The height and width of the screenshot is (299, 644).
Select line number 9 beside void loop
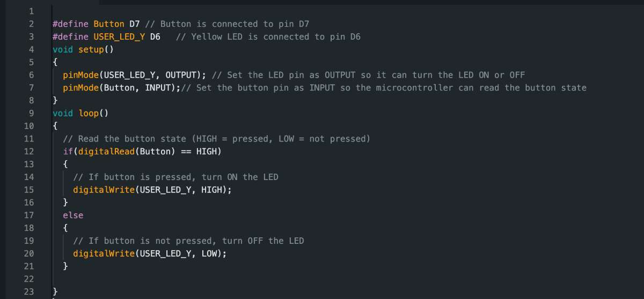31,113
